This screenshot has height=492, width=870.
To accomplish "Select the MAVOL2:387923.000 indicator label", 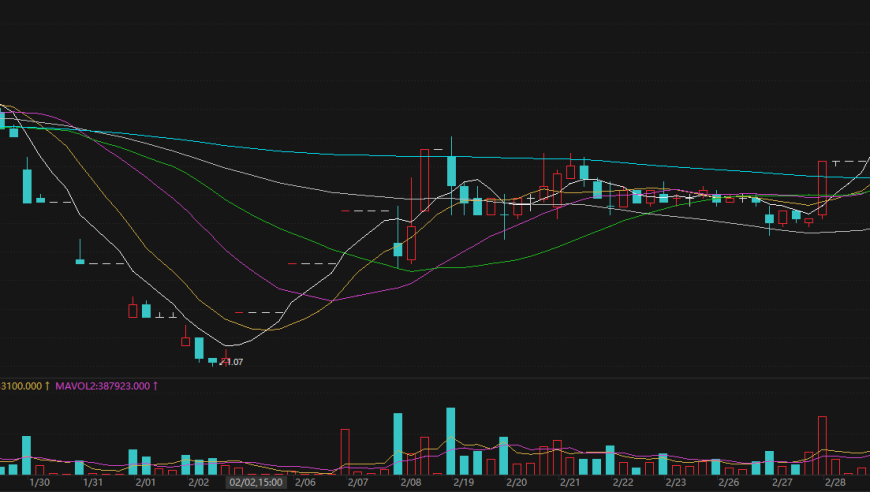I will tap(102, 385).
